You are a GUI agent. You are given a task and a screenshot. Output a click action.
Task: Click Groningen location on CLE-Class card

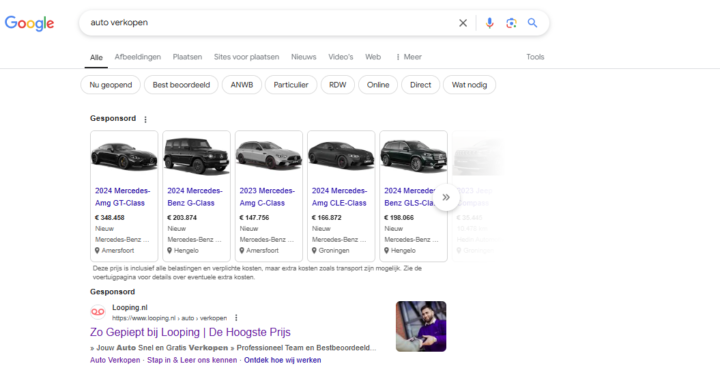coord(331,251)
